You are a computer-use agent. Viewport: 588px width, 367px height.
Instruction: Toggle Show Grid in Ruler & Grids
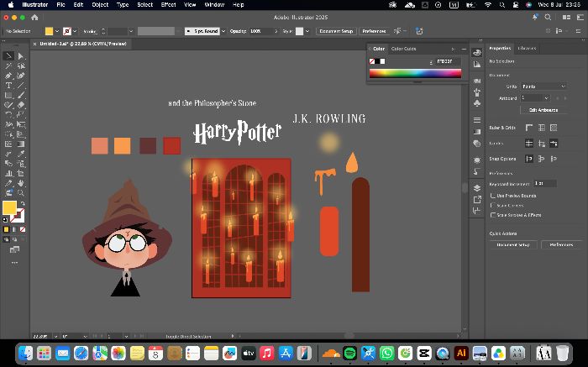click(x=541, y=128)
